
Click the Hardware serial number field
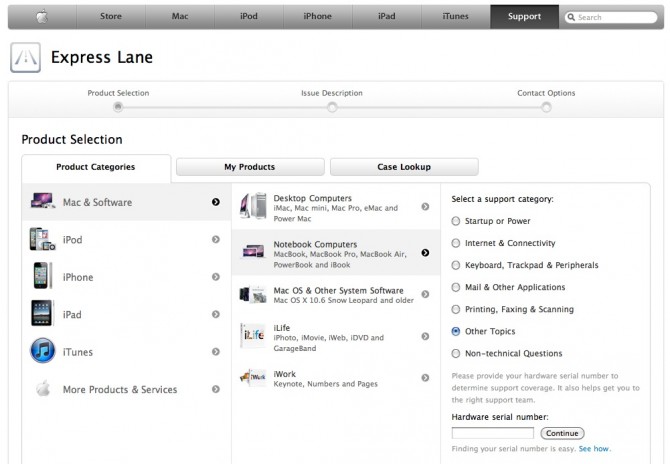point(493,433)
